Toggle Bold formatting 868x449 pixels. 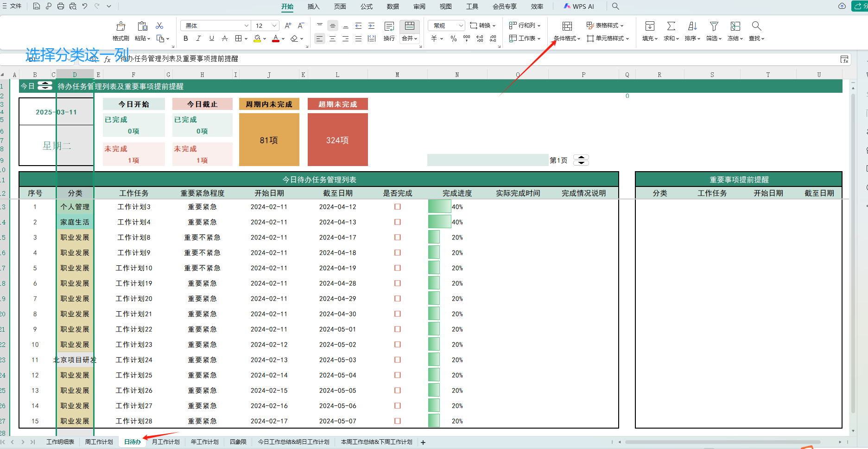tap(186, 38)
